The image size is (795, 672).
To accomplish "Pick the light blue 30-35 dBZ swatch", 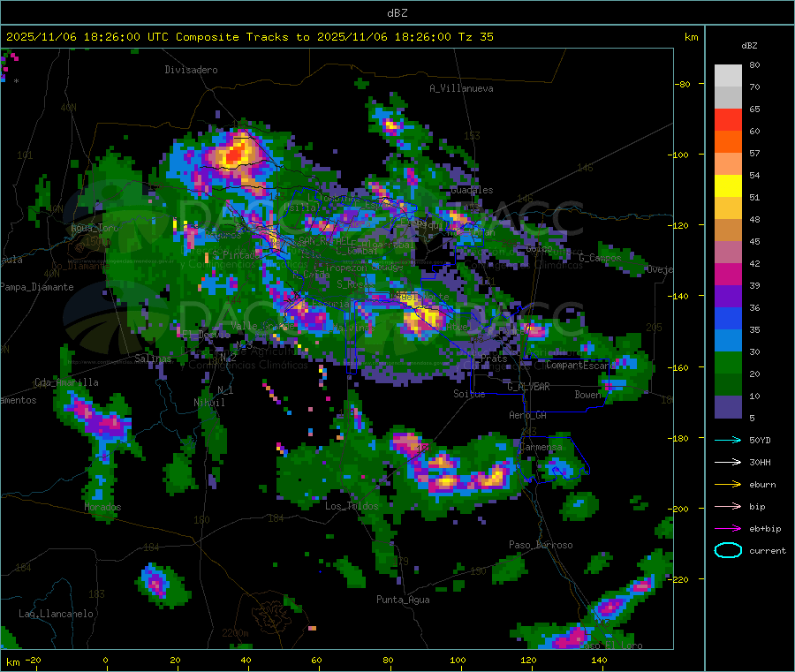I will coord(728,341).
